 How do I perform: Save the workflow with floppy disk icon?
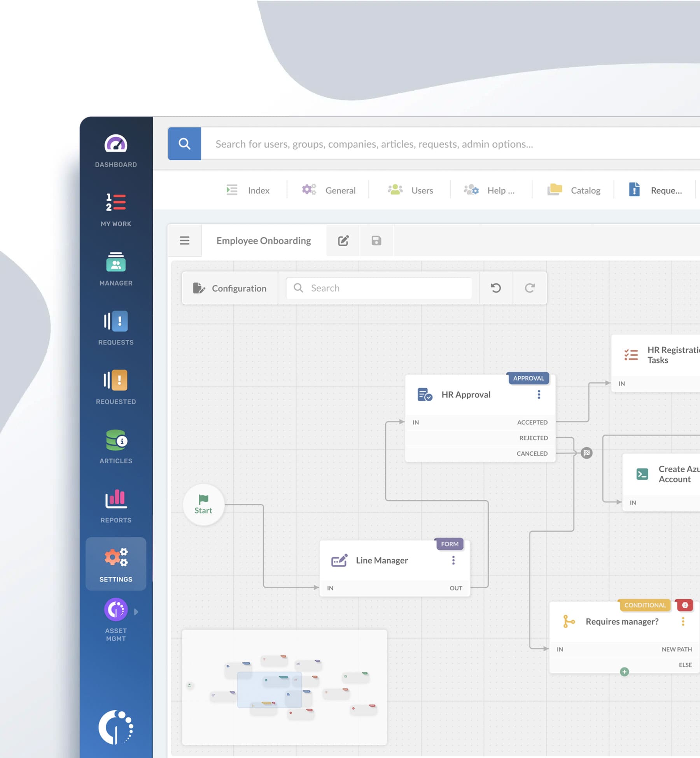(x=376, y=241)
